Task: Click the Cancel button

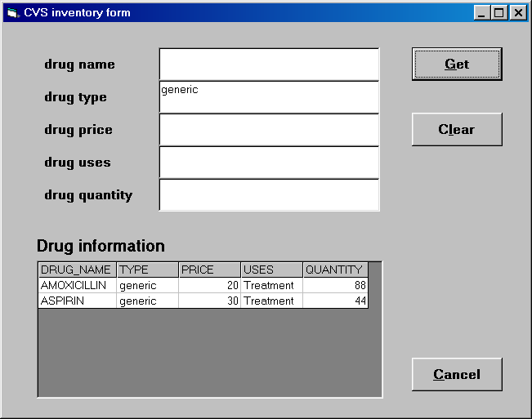Action: 457,374
